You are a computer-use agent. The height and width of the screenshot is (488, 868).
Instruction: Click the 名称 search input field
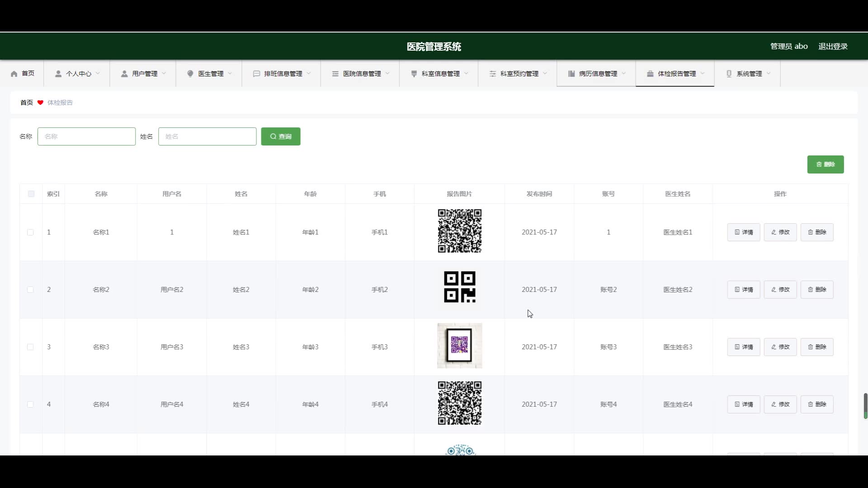coord(86,136)
